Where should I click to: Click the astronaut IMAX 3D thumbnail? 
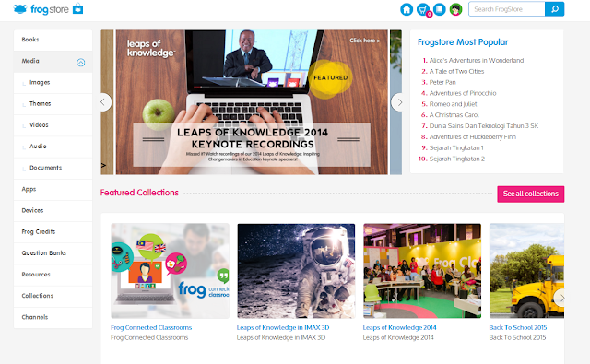pyautogui.click(x=296, y=271)
